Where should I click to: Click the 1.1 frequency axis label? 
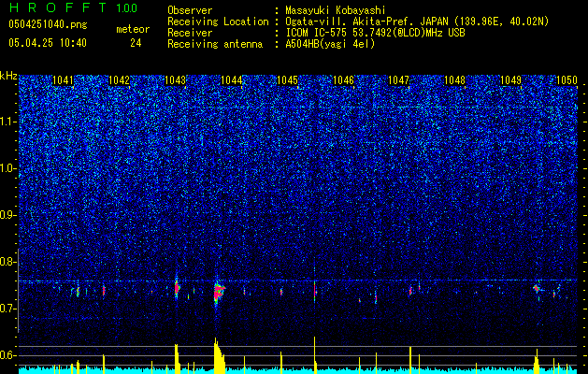pyautogui.click(x=8, y=122)
